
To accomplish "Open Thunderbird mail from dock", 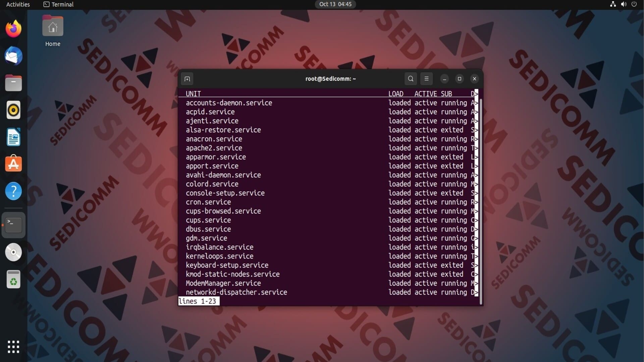I will [13, 56].
